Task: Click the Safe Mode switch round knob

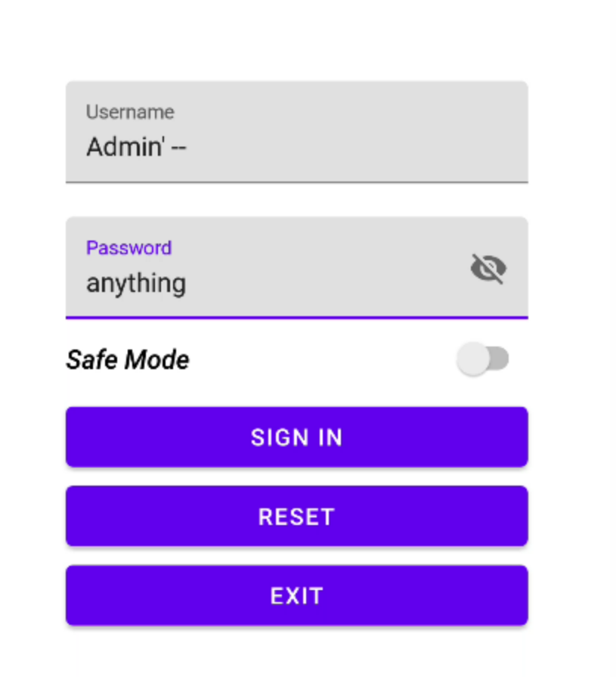Action: (x=473, y=359)
